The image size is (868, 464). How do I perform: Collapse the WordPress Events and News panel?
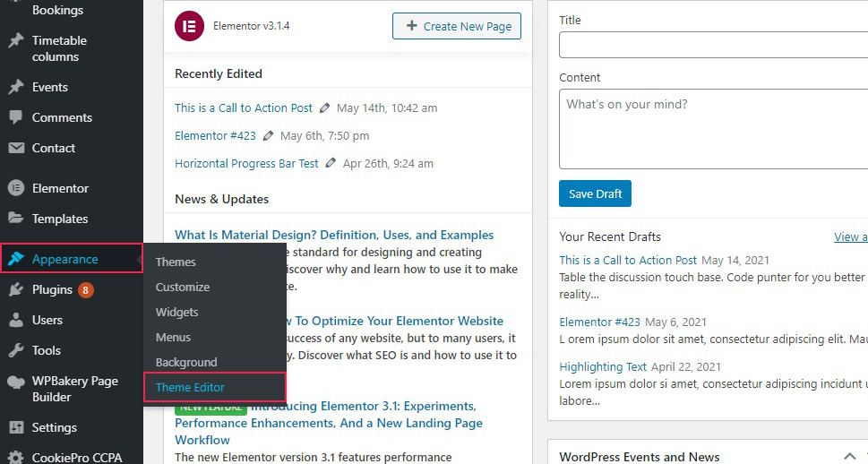click(x=850, y=457)
